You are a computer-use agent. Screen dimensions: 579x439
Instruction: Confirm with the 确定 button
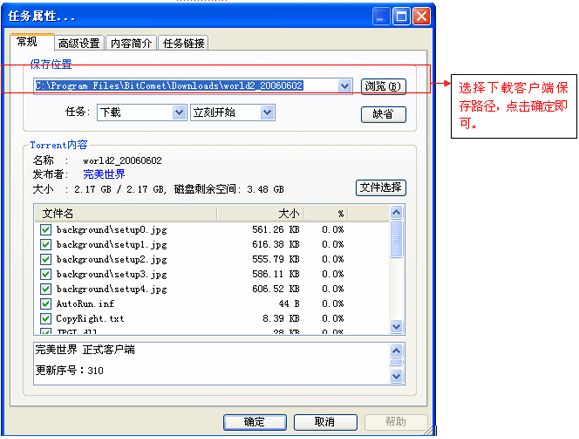[255, 422]
